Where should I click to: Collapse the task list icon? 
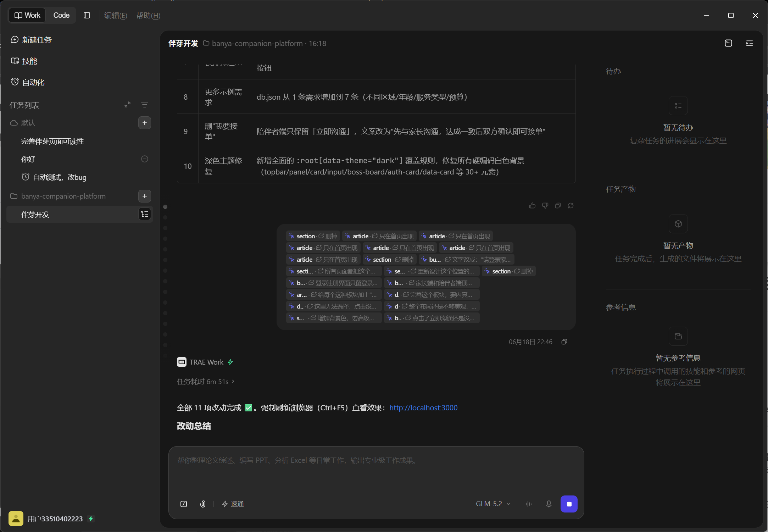(x=128, y=105)
